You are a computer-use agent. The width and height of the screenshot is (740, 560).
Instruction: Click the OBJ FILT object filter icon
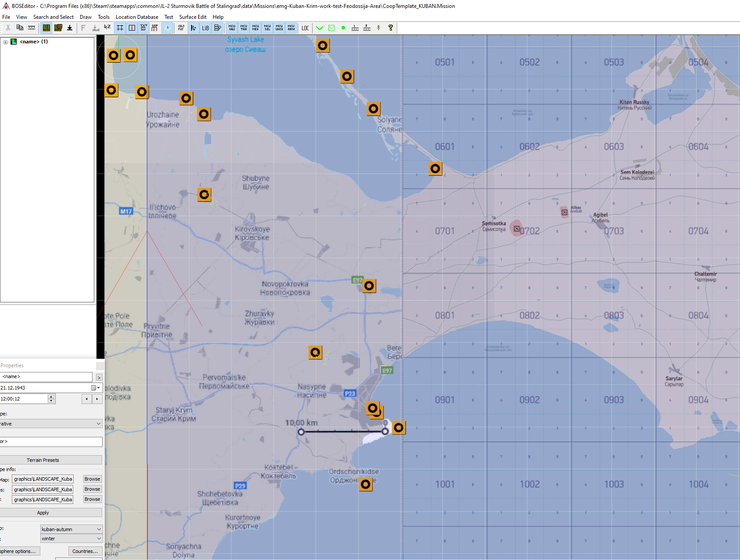click(x=181, y=28)
